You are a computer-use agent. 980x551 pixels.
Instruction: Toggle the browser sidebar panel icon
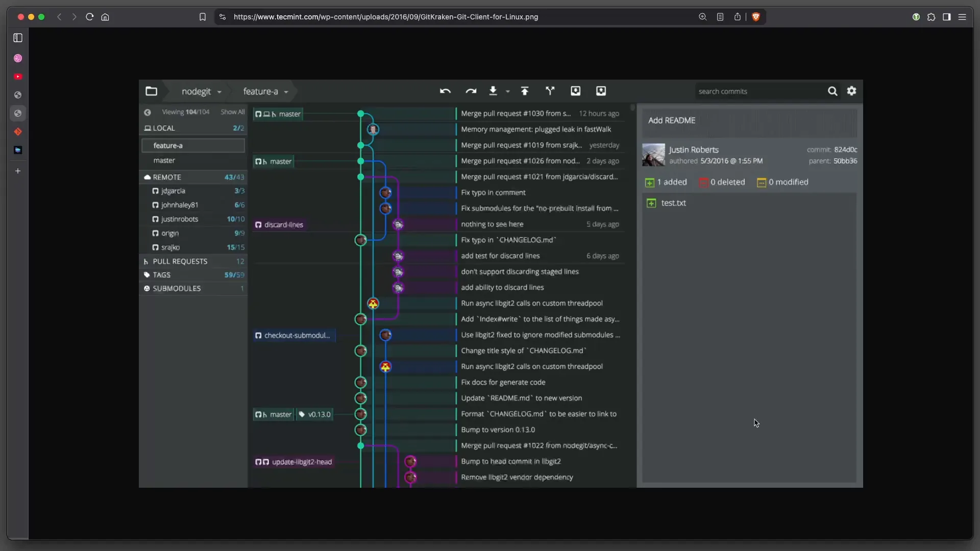(x=18, y=38)
